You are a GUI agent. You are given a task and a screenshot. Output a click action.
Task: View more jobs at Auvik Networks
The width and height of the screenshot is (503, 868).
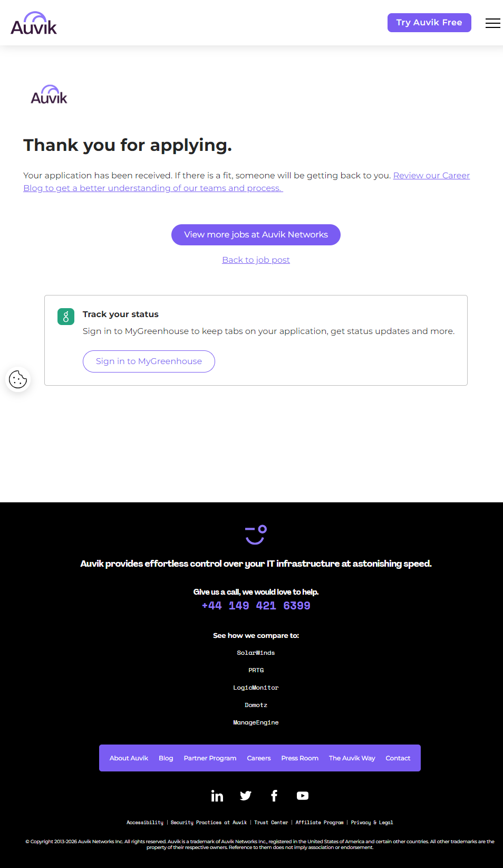tap(256, 235)
